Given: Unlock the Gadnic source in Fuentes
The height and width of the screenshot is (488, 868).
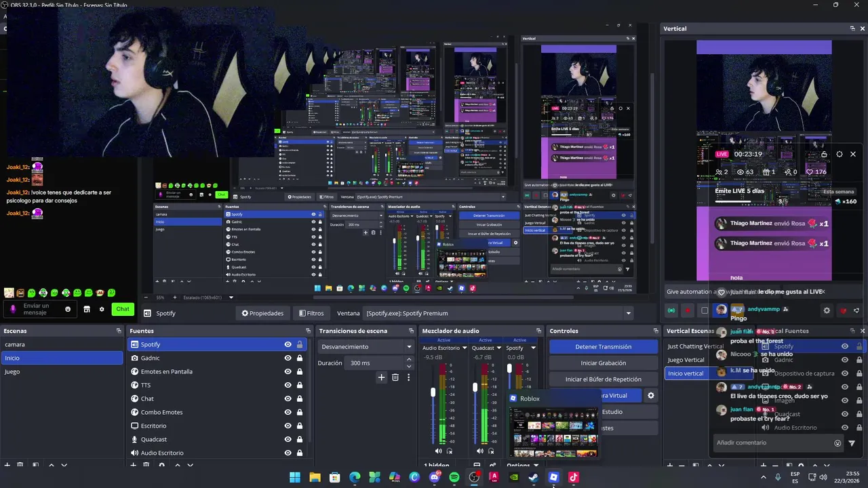Looking at the screenshot, I should (299, 358).
